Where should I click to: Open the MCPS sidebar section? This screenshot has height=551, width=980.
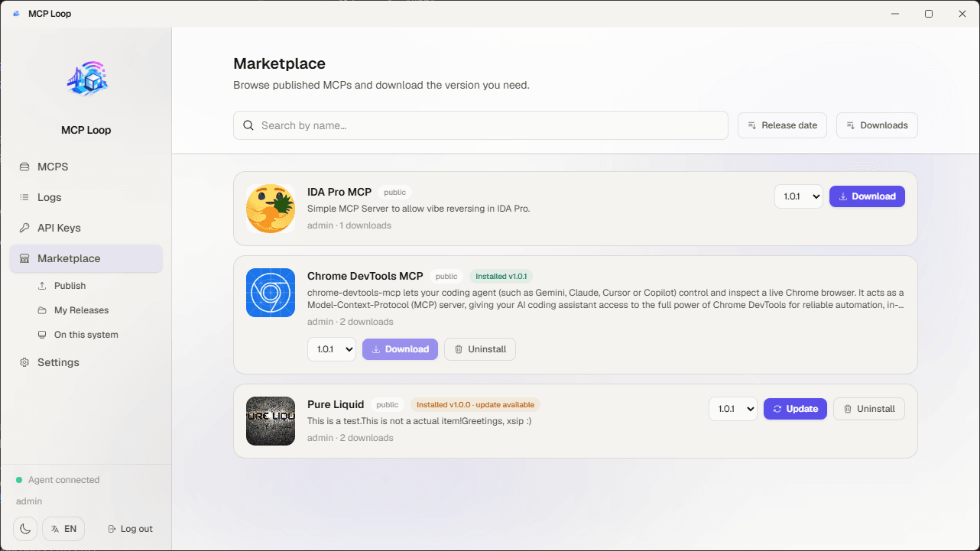click(86, 167)
